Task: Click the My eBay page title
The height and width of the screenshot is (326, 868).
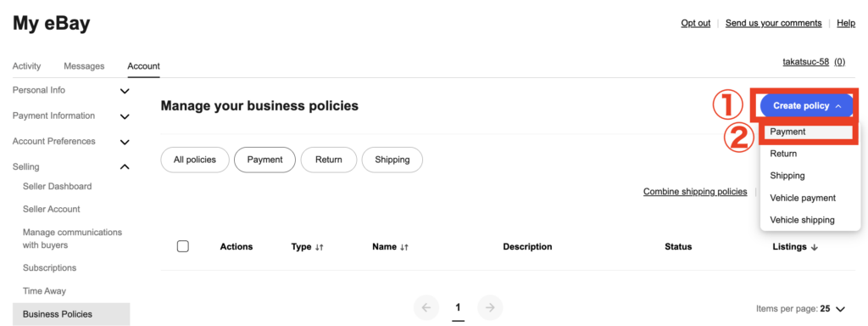Action: (x=52, y=23)
